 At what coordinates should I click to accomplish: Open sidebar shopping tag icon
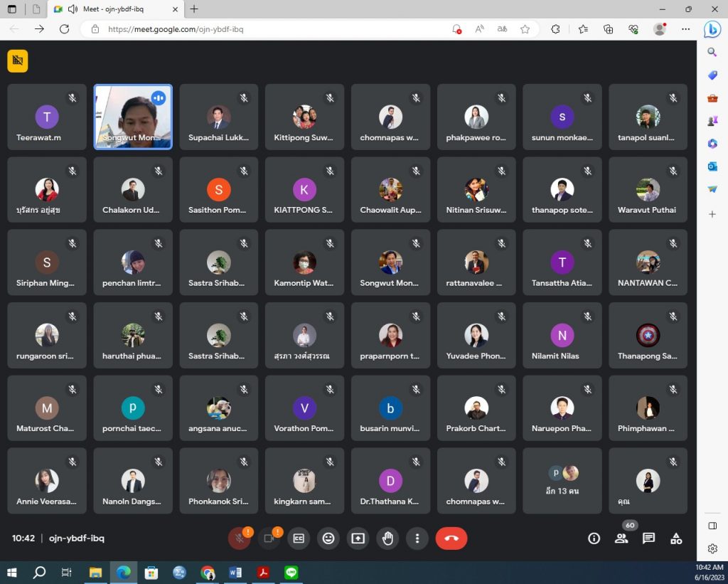tap(712, 75)
